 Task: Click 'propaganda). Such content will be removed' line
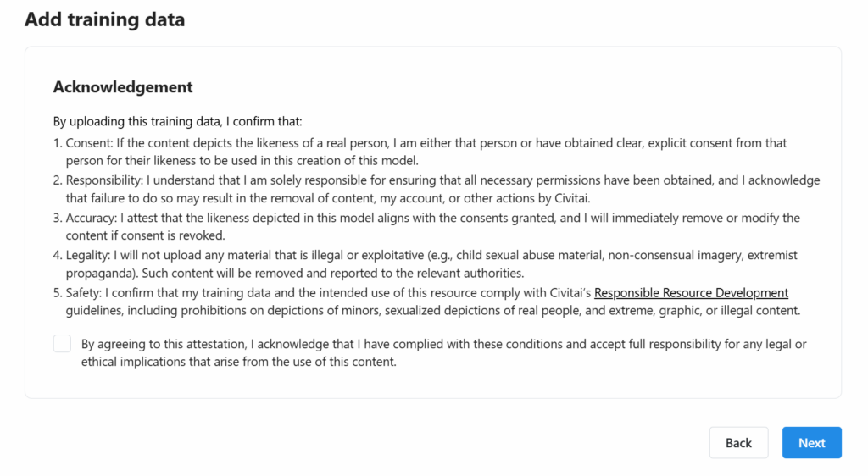point(294,273)
